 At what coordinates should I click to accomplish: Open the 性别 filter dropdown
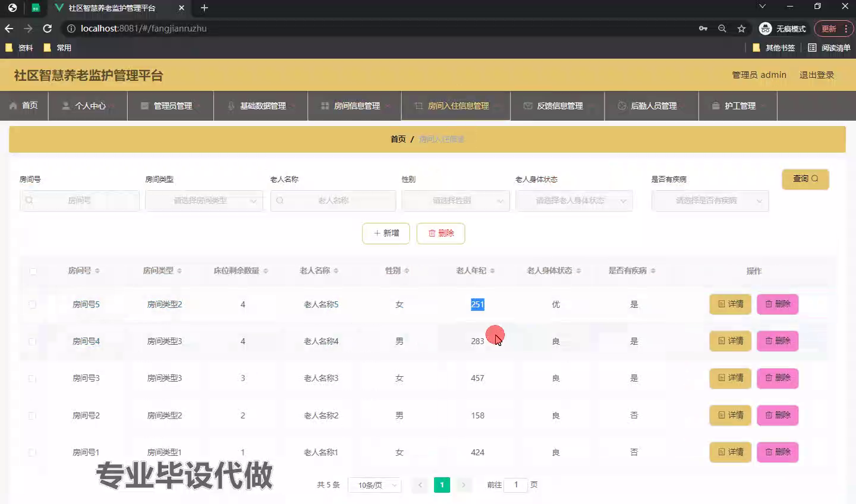[455, 201]
